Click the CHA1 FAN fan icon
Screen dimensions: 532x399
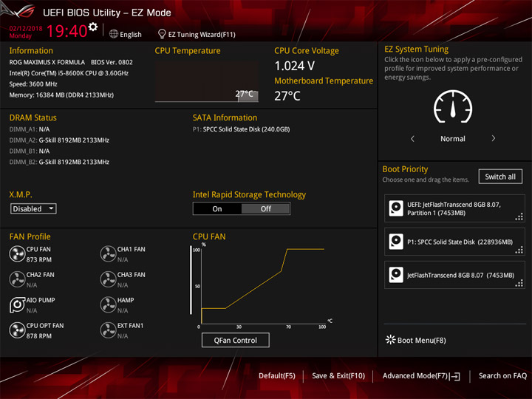coord(108,254)
